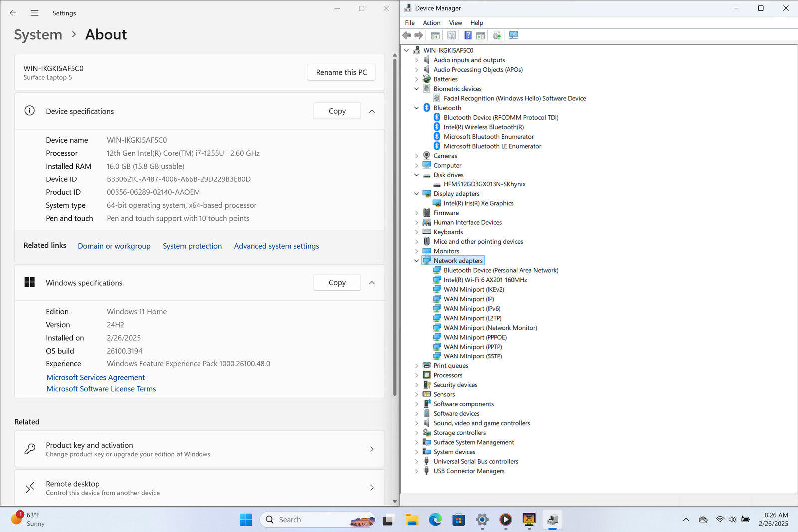Click the Security devices key icon

coord(427,385)
